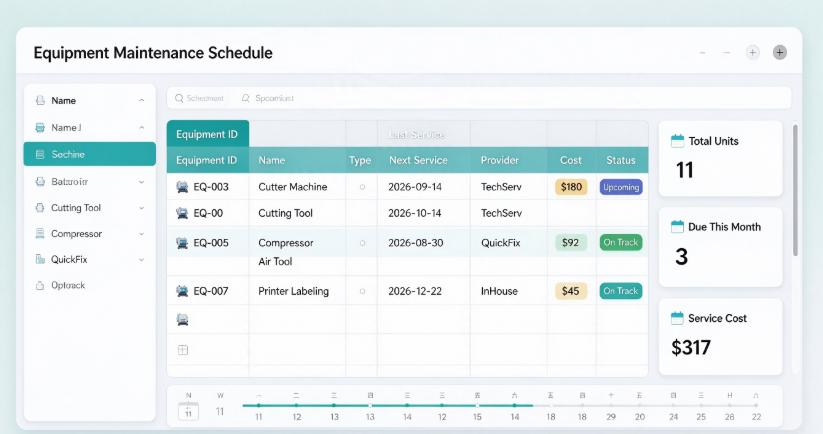Image resolution: width=823 pixels, height=434 pixels.
Task: Click the calendar icon in timeline bar
Action: coord(188,411)
